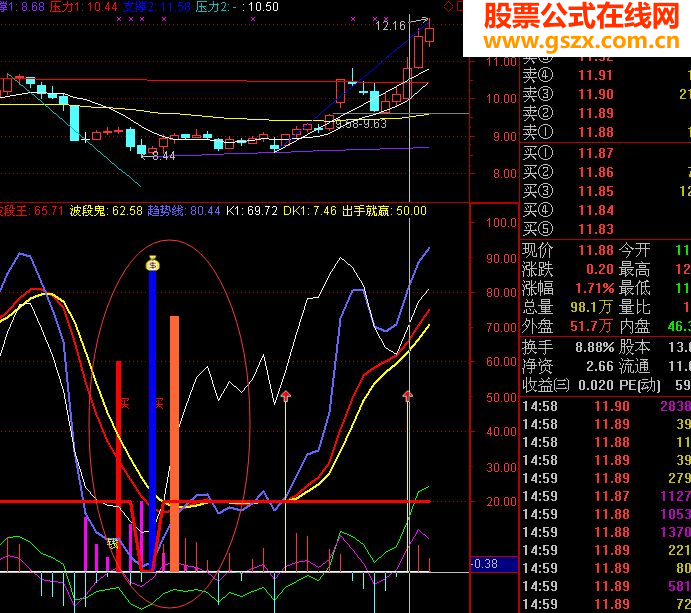Click the 收益(三) 0.020 field
The width and height of the screenshot is (691, 613).
(x=568, y=385)
